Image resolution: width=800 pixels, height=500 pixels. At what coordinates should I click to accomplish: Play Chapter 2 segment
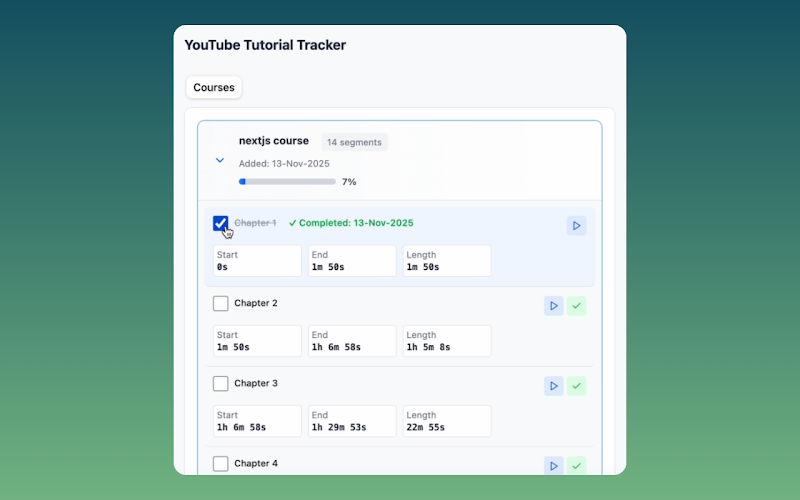coord(554,306)
